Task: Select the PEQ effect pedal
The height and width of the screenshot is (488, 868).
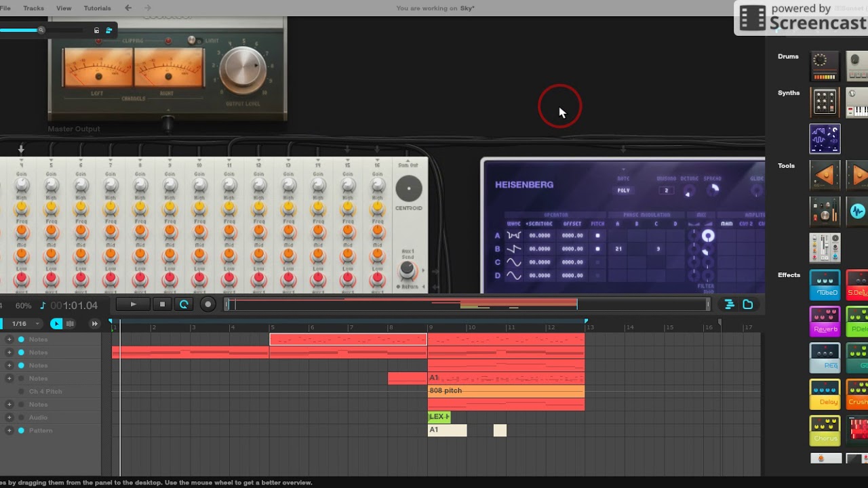Action: 825,358
